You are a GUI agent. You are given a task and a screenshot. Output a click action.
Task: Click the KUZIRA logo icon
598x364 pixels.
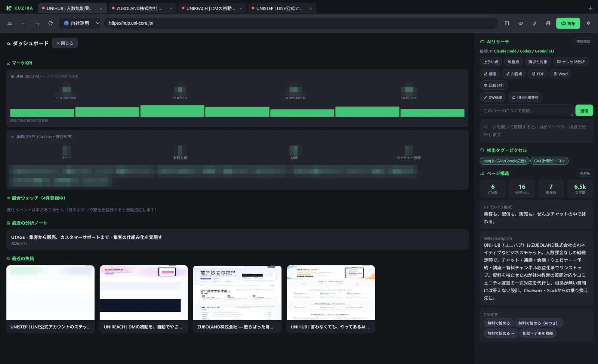point(9,8)
